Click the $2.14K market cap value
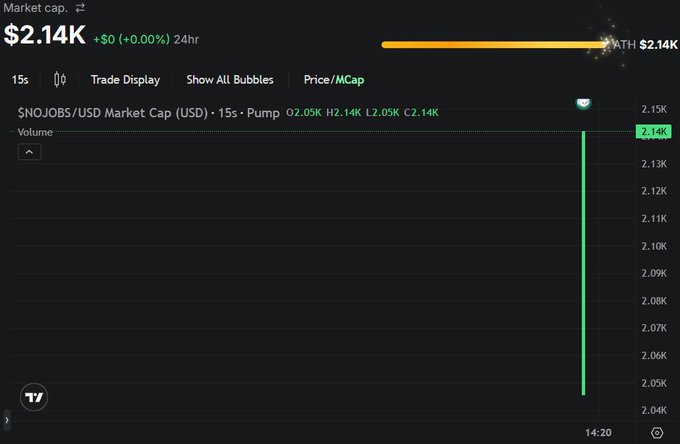 point(45,35)
